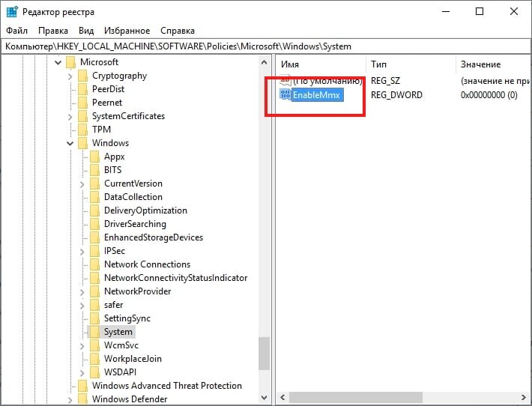The height and width of the screenshot is (406, 532).
Task: Open the Вид menu
Action: 86,31
